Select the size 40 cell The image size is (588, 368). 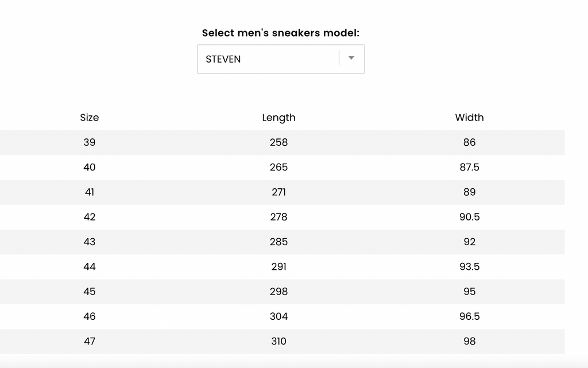(89, 167)
